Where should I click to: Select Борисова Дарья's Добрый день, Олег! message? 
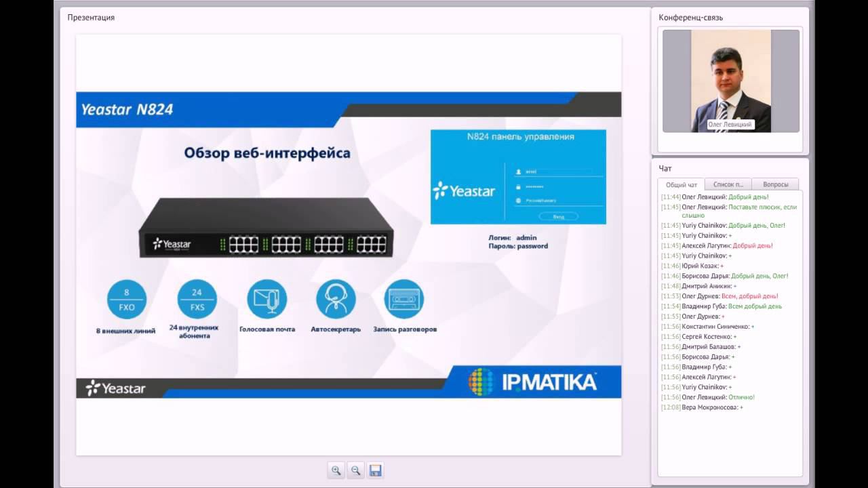[725, 276]
